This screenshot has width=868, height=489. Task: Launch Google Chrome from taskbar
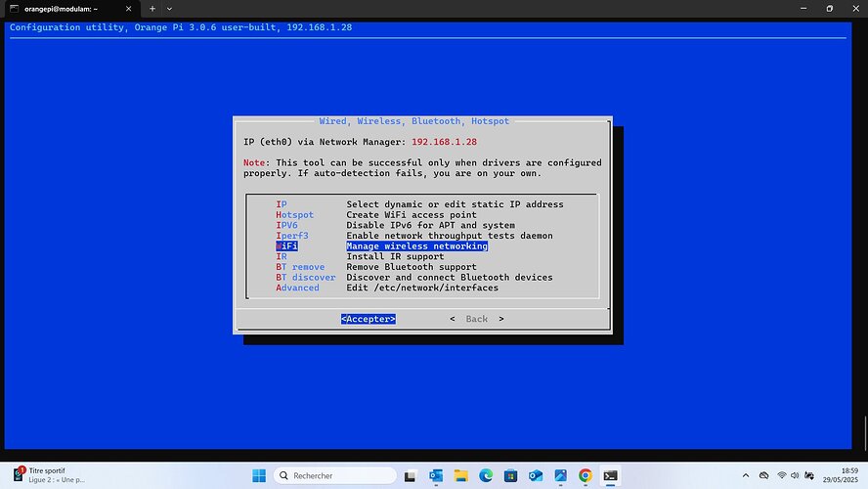tap(586, 475)
